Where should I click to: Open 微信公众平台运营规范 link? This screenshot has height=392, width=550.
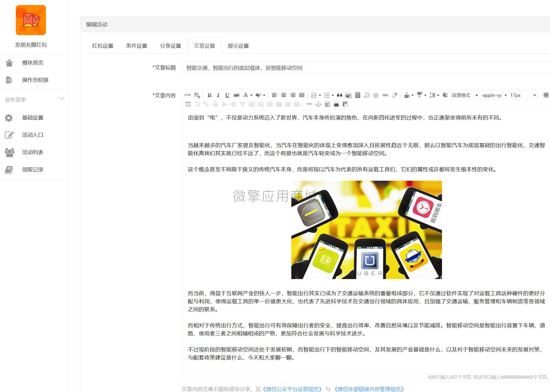click(x=292, y=389)
